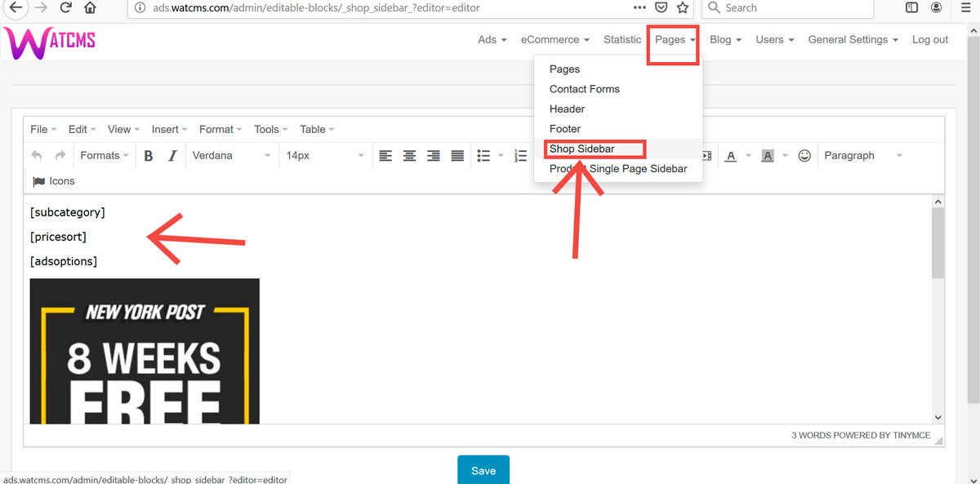The height and width of the screenshot is (484, 980).
Task: Undo the last edit in the editor
Action: tap(37, 155)
